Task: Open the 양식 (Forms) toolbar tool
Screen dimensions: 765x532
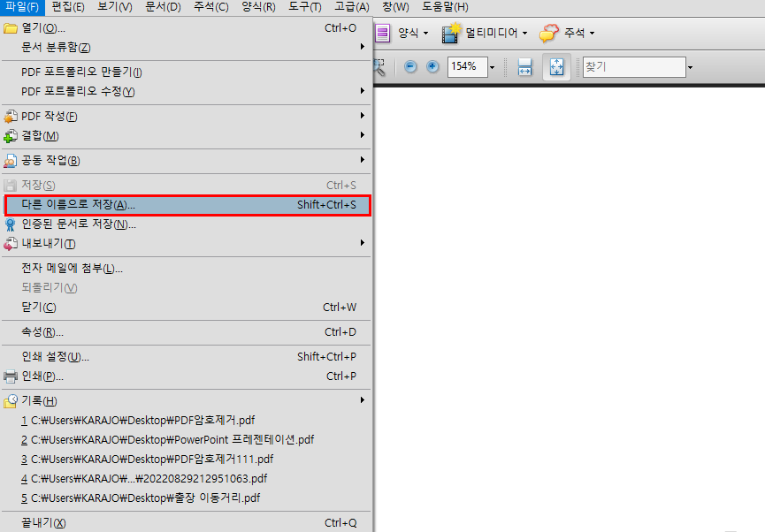Action: (x=406, y=33)
